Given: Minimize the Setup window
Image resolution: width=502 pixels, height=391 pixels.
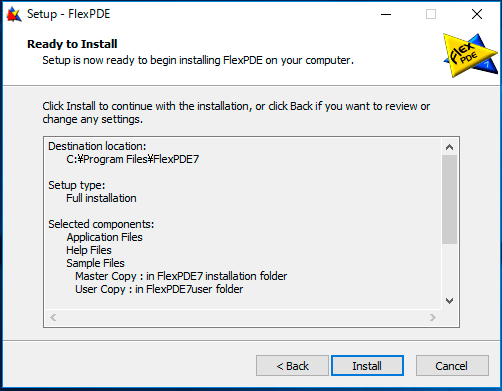Looking at the screenshot, I should pyautogui.click(x=386, y=14).
